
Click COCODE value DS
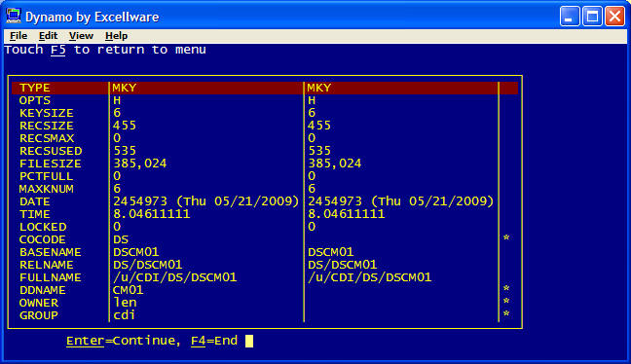pyautogui.click(x=121, y=239)
